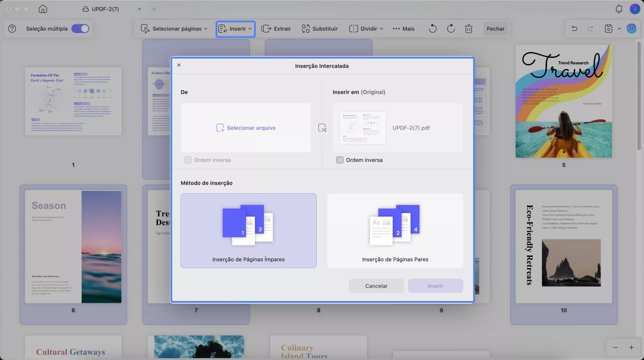Rotate pages counterclockwise
This screenshot has height=360, width=644.
(432, 29)
